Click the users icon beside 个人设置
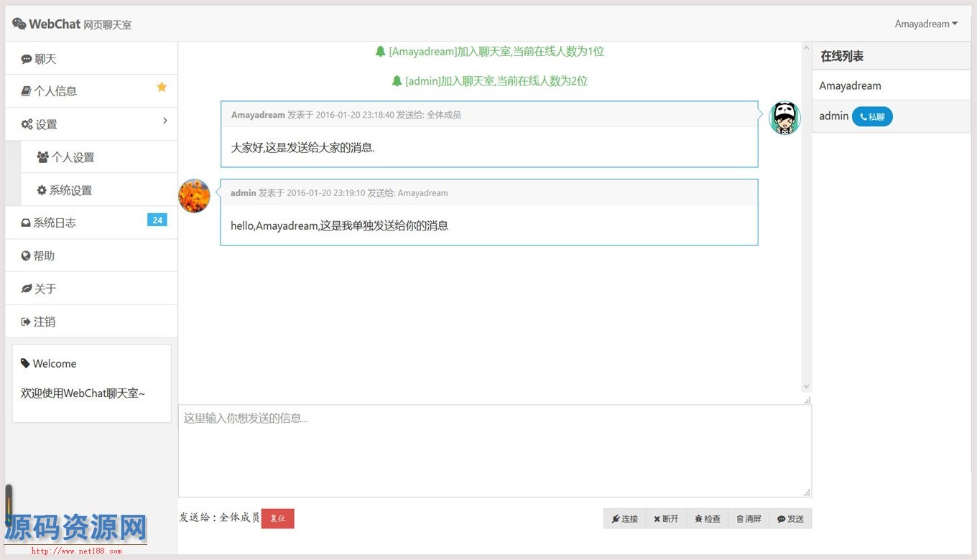Screen dimensions: 977x560 click(43, 157)
